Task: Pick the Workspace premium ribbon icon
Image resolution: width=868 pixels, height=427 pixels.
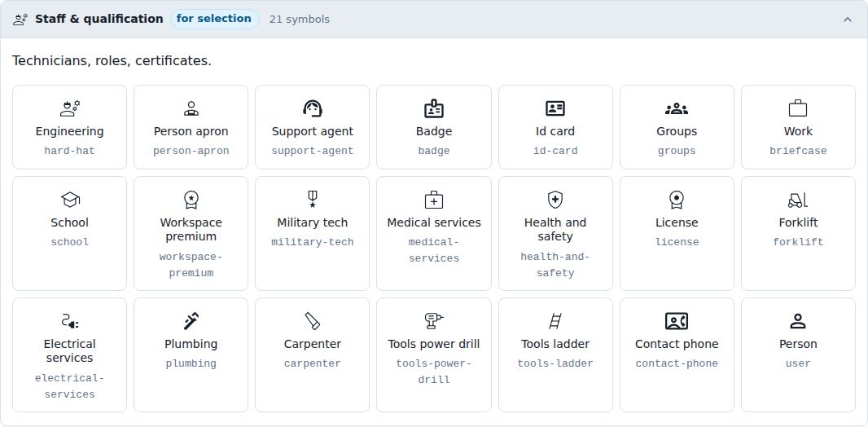Action: pyautogui.click(x=191, y=200)
